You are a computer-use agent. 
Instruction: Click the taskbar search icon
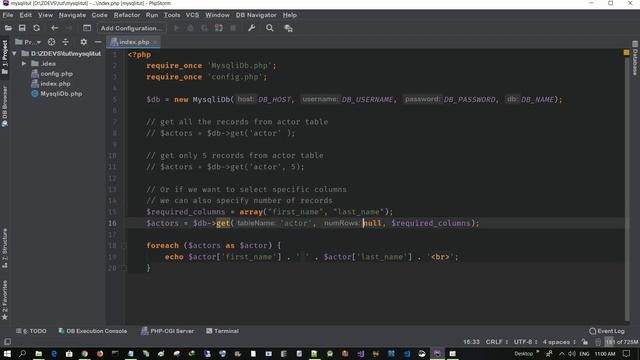click(22, 353)
